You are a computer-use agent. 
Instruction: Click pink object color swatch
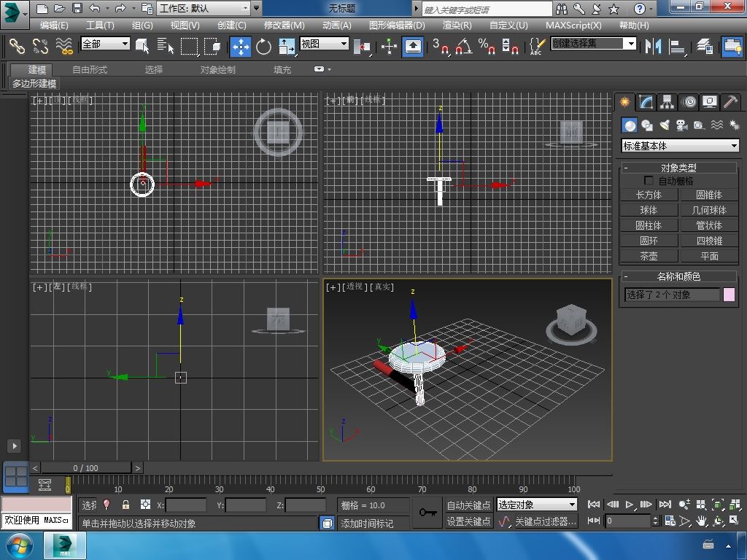pyautogui.click(x=729, y=295)
